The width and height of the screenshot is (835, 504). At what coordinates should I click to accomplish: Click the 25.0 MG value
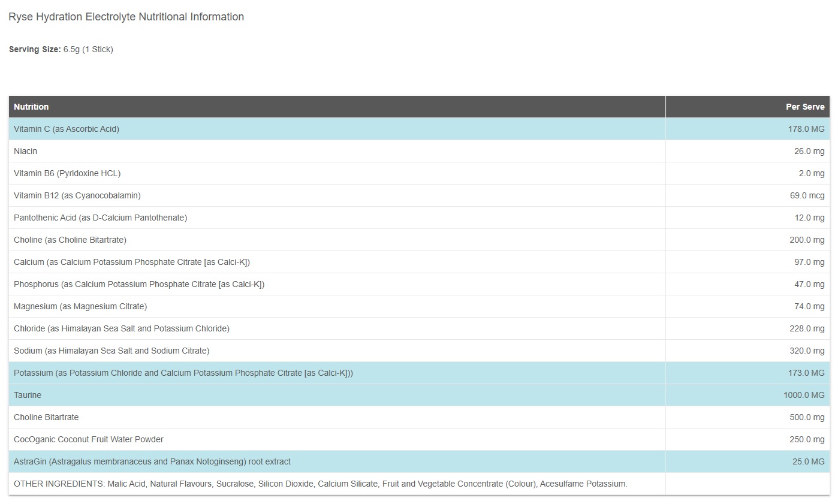809,461
